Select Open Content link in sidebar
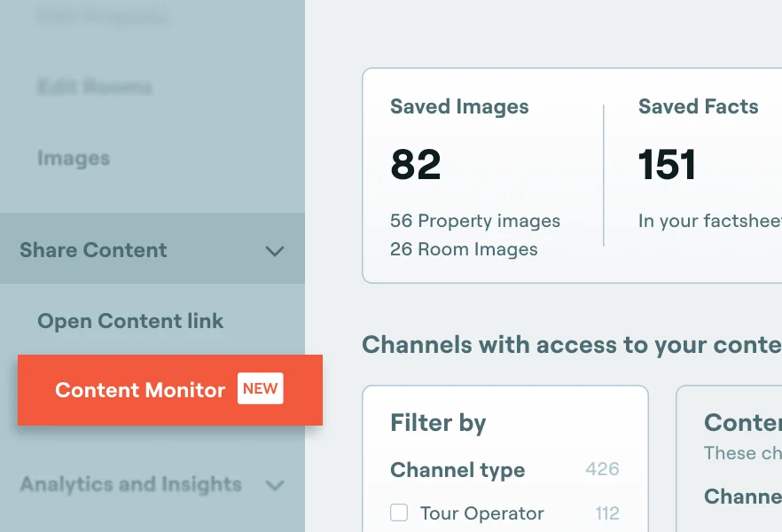The width and height of the screenshot is (782, 532). click(x=130, y=321)
